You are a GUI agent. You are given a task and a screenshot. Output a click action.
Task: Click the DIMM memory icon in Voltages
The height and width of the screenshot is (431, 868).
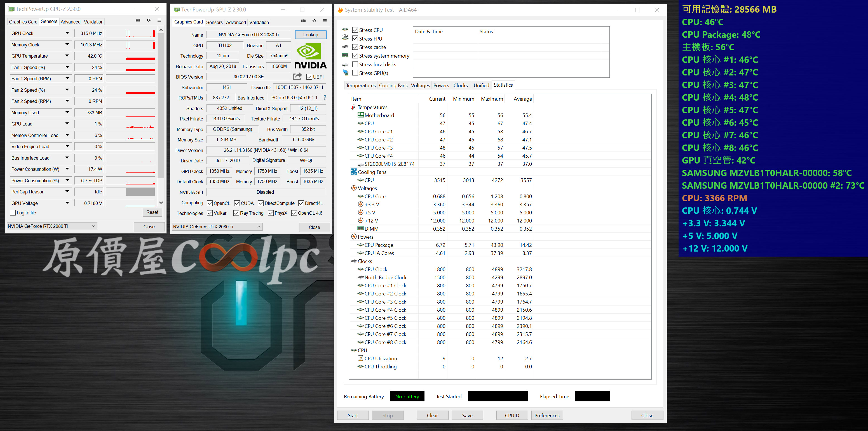[x=360, y=228]
